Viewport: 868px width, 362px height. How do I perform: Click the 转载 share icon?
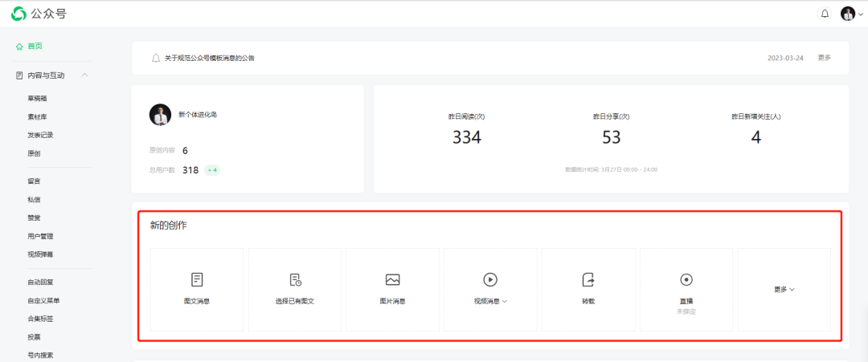click(x=588, y=279)
